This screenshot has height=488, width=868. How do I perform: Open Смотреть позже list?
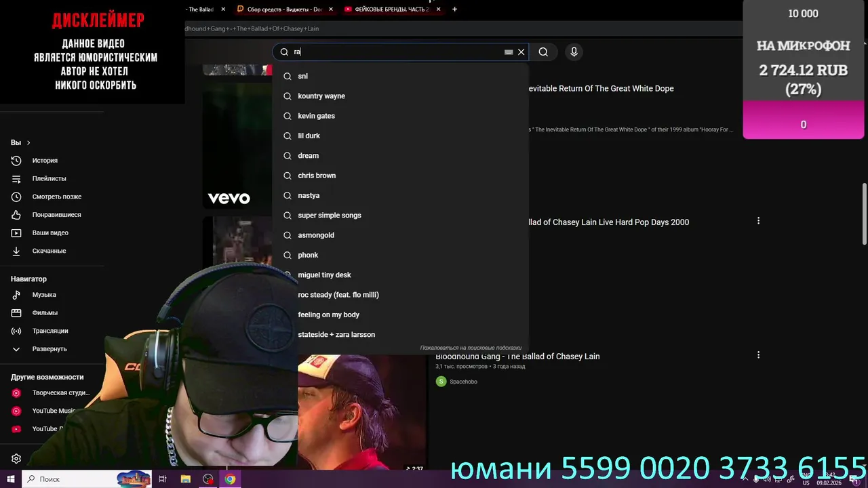click(56, 197)
